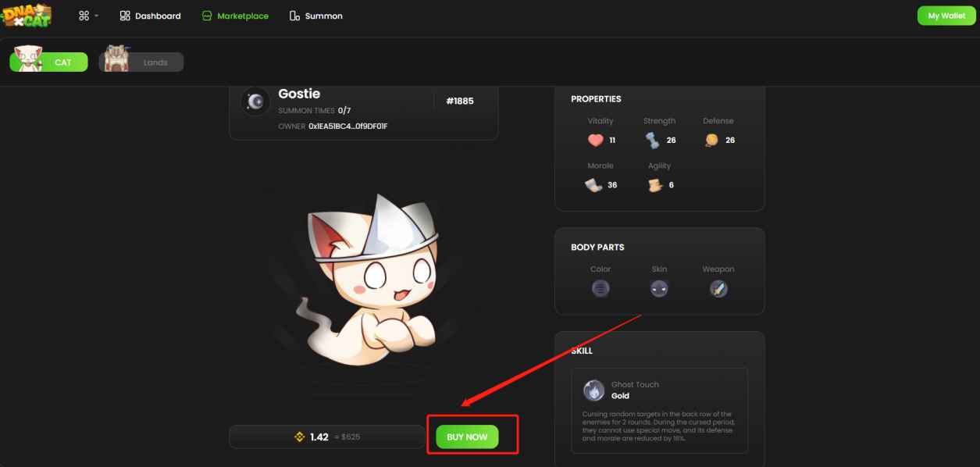Click the Agility value 6

pos(671,185)
